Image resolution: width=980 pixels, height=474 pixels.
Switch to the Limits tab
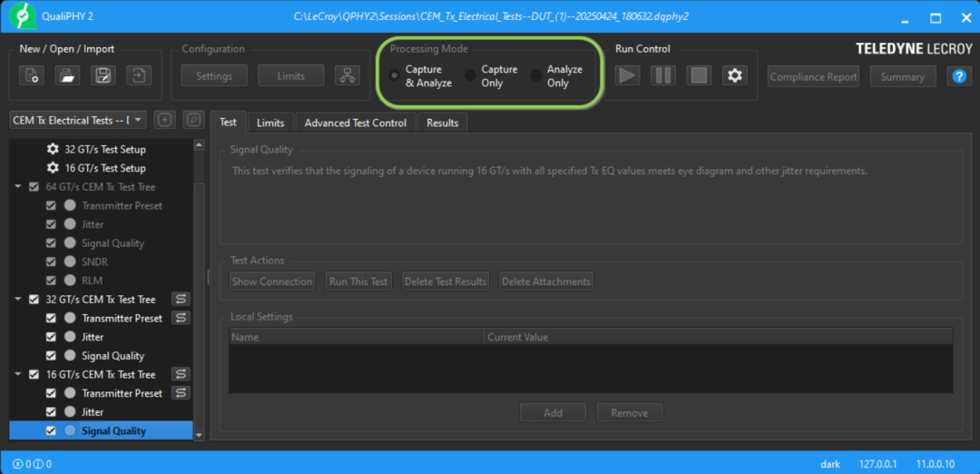tap(270, 123)
